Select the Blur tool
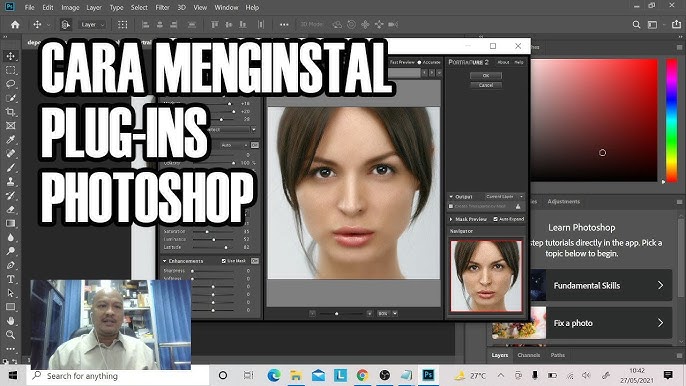This screenshot has width=686, height=386. [10, 237]
